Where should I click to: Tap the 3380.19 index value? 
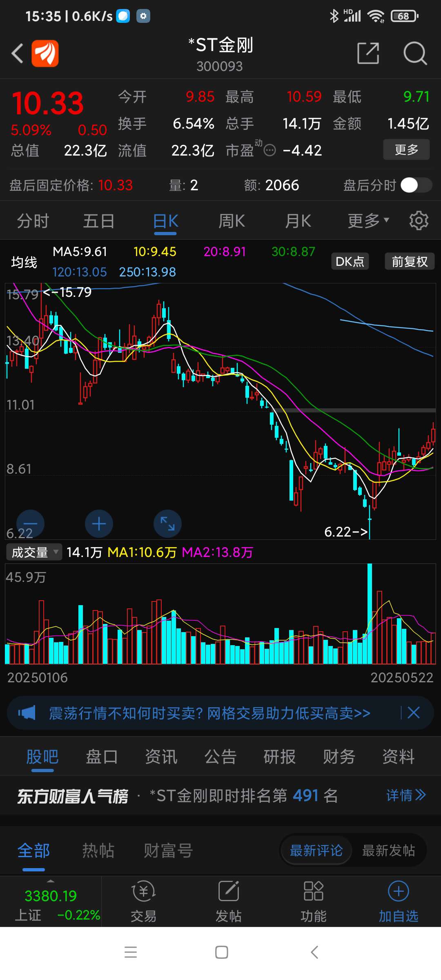[x=51, y=896]
